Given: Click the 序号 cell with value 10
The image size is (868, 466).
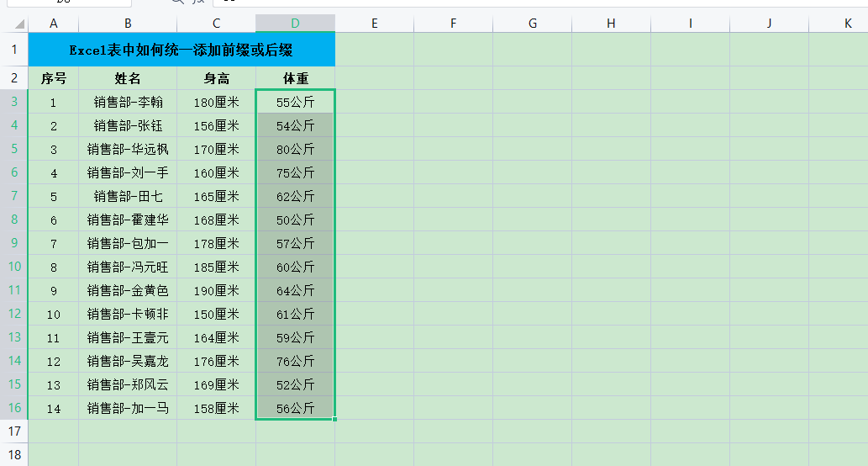Looking at the screenshot, I should click(x=54, y=314).
